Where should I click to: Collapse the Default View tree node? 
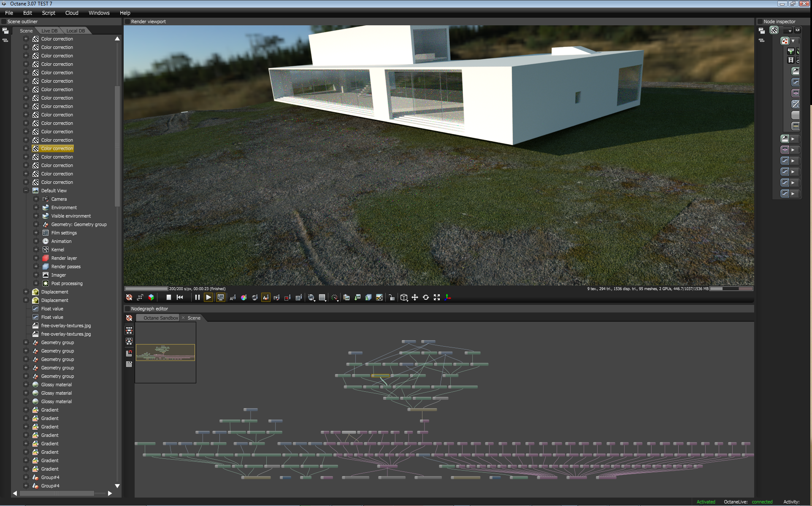26,191
